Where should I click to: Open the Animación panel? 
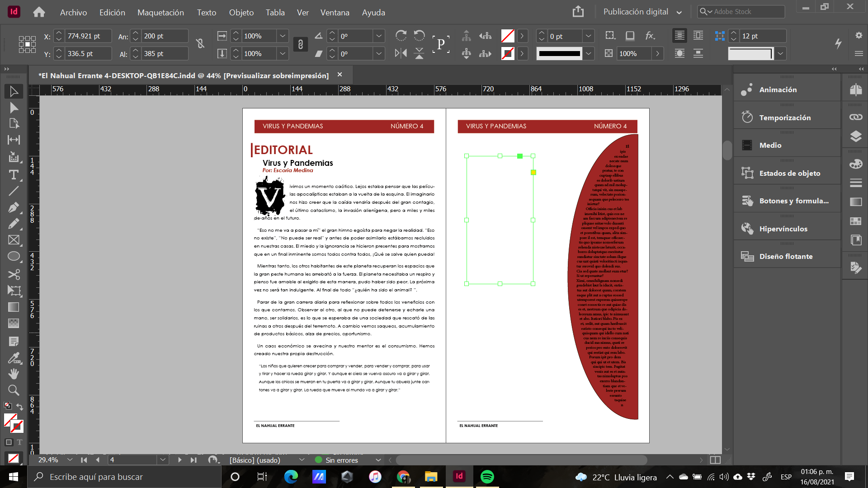coord(787,89)
